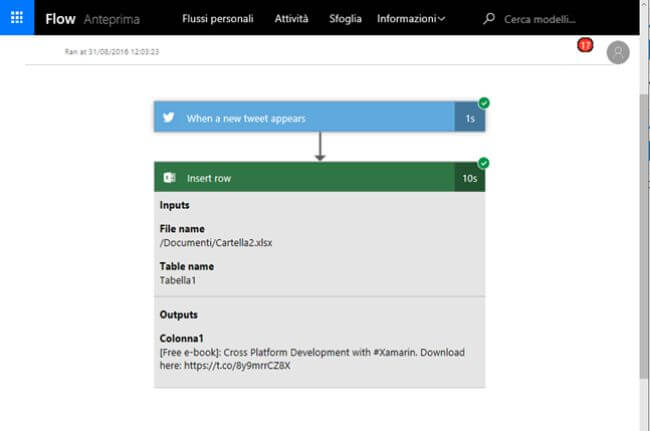Focus the Cerca modelli search field
This screenshot has width=650, height=431.
click(540, 19)
